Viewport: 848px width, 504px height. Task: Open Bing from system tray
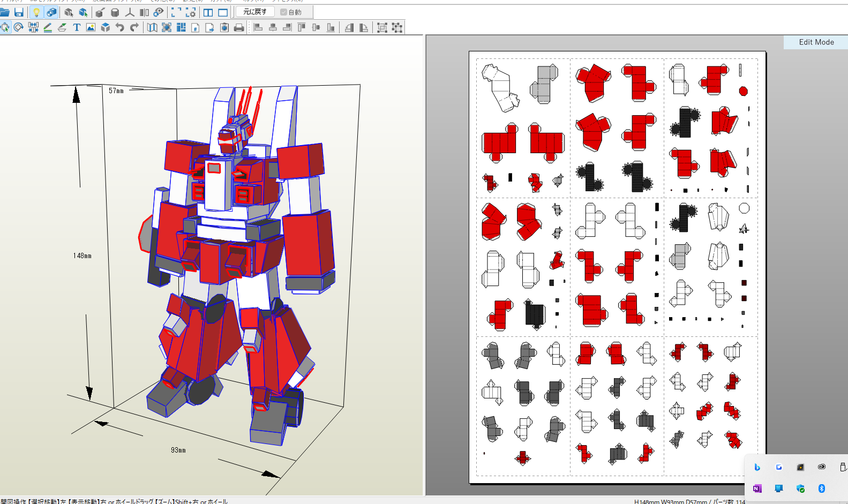(757, 467)
